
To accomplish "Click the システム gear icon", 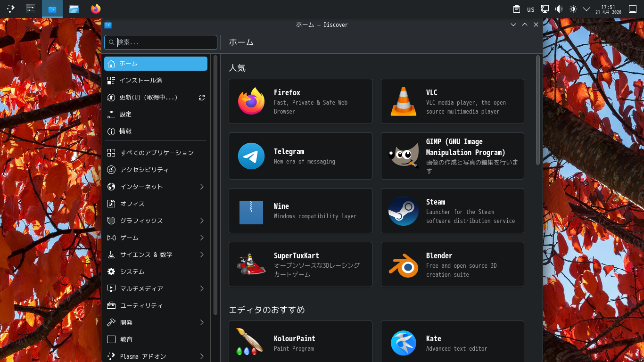I will (111, 271).
